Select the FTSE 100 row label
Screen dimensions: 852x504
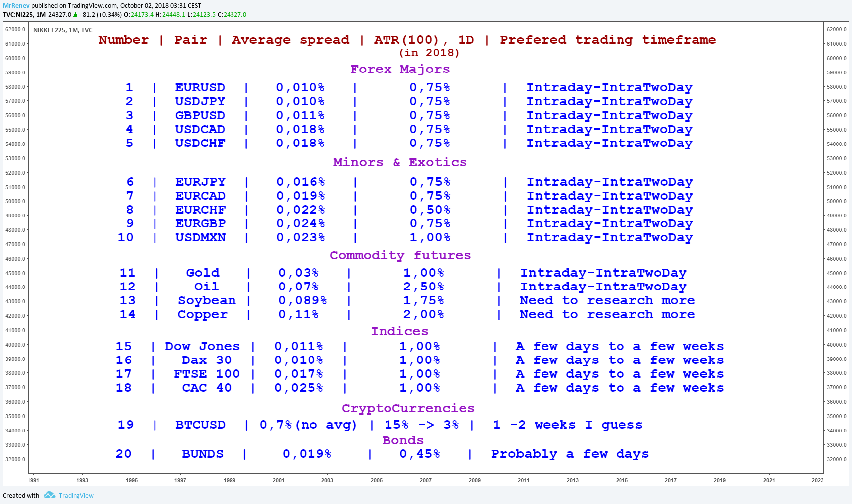tap(207, 374)
